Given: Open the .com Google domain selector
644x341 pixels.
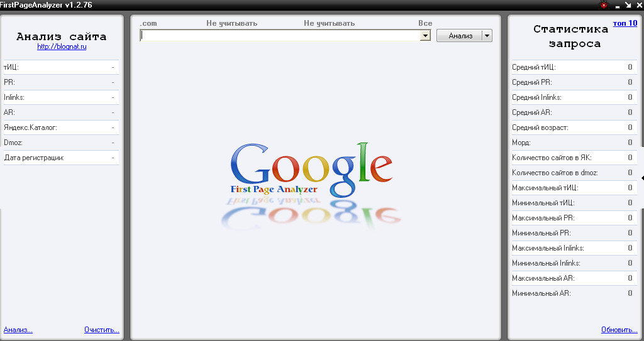Looking at the screenshot, I should coord(148,23).
